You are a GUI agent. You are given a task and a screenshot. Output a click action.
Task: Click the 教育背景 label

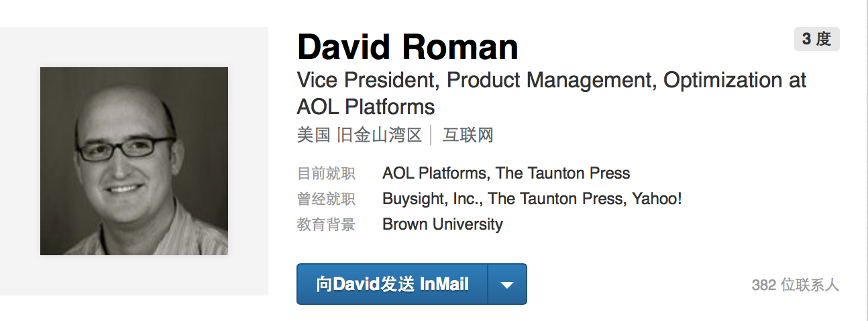click(x=326, y=224)
